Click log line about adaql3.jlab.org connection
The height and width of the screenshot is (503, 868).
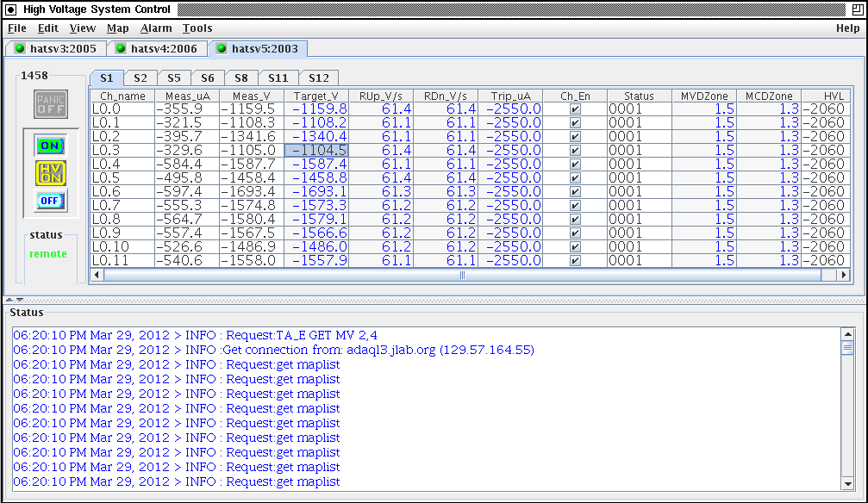click(x=273, y=350)
